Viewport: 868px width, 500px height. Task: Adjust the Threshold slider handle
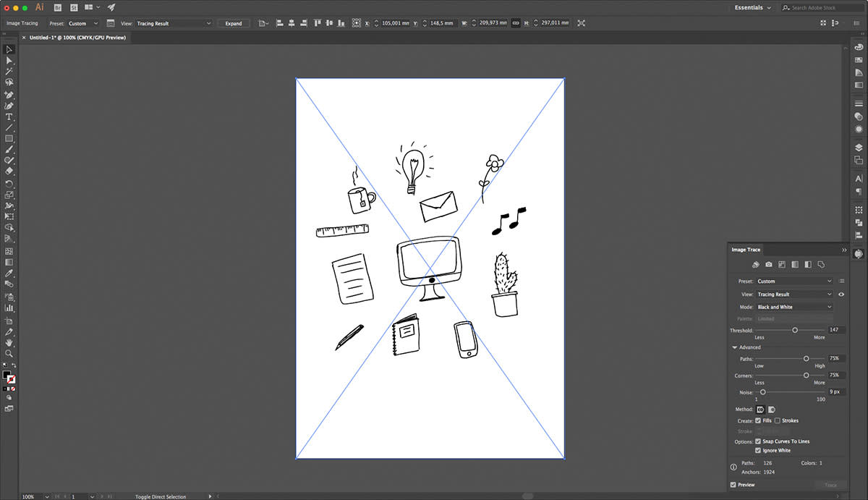[x=795, y=330]
